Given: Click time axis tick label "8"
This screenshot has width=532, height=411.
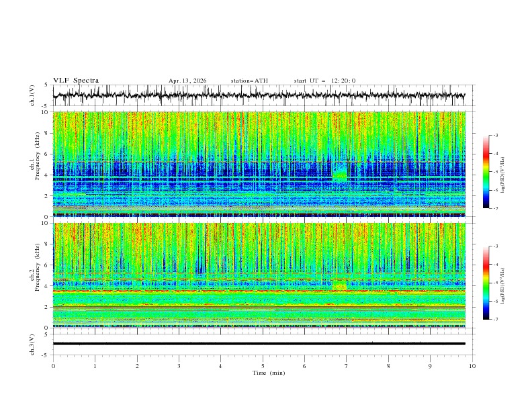Looking at the screenshot, I should pos(388,366).
